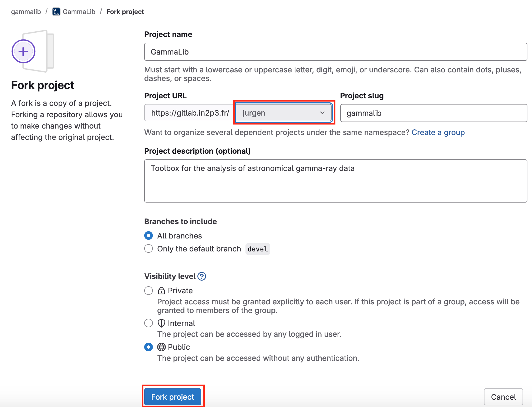Open GammaLib breadcrumb link
The height and width of the screenshot is (407, 532).
pyautogui.click(x=79, y=12)
